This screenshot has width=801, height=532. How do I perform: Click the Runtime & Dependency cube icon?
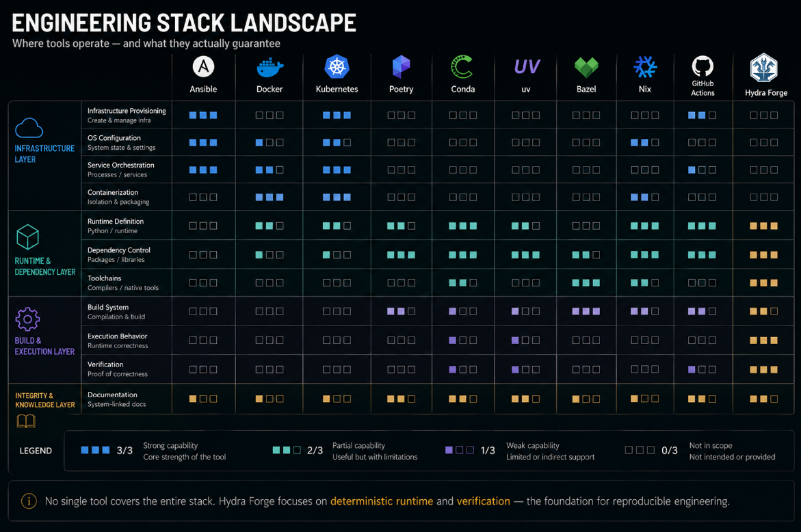(27, 237)
